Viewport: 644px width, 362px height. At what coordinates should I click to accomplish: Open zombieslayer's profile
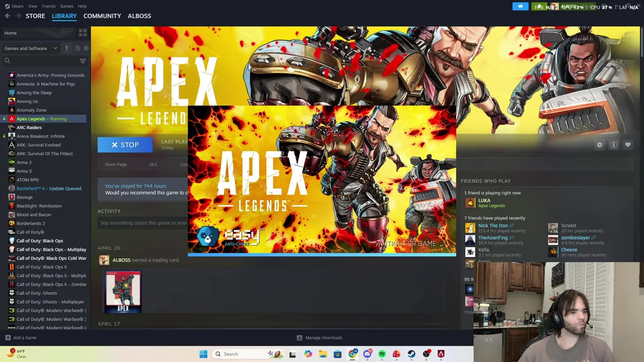pyautogui.click(x=575, y=238)
